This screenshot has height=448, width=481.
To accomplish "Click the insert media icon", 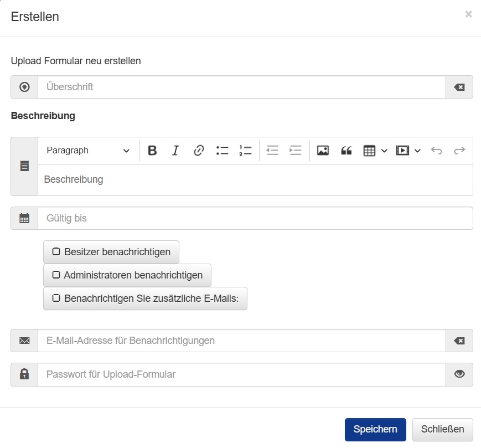I will tap(402, 151).
